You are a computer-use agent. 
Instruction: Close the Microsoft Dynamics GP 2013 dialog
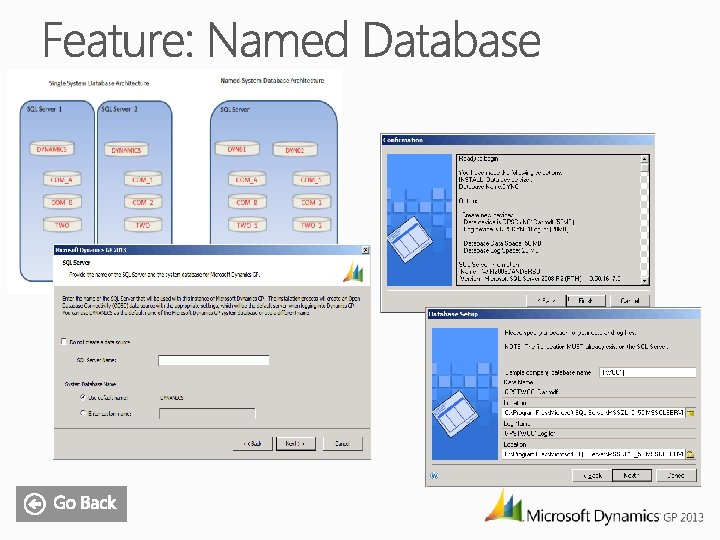point(366,250)
